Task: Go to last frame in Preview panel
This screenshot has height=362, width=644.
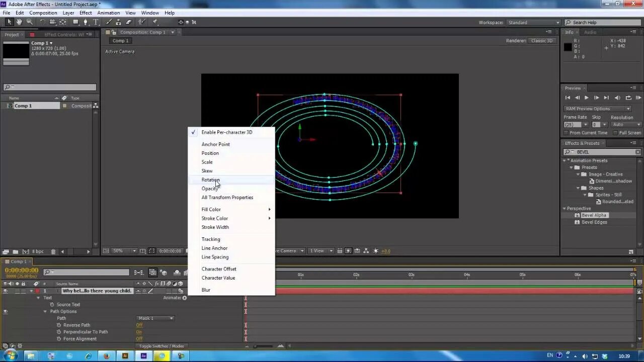Action: (x=606, y=98)
